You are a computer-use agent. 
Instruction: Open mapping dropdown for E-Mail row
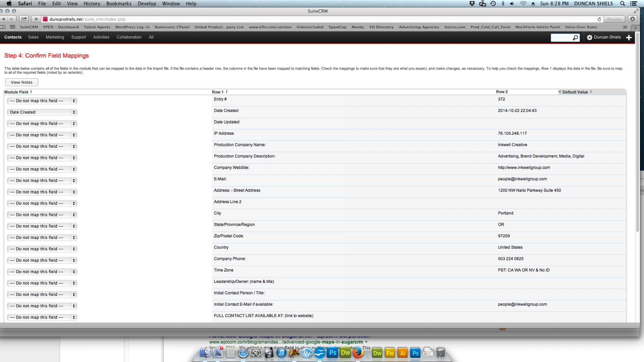[42, 181]
